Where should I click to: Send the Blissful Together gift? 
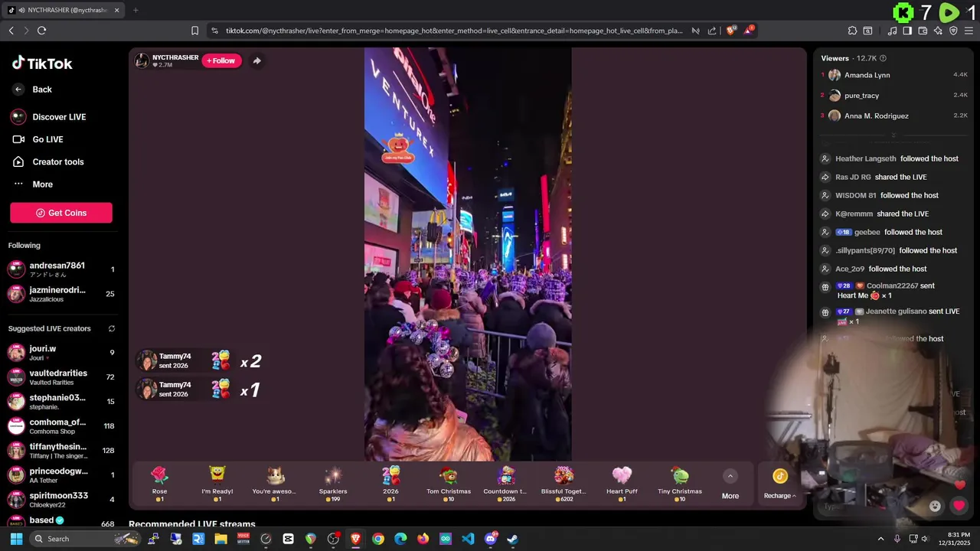point(564,484)
